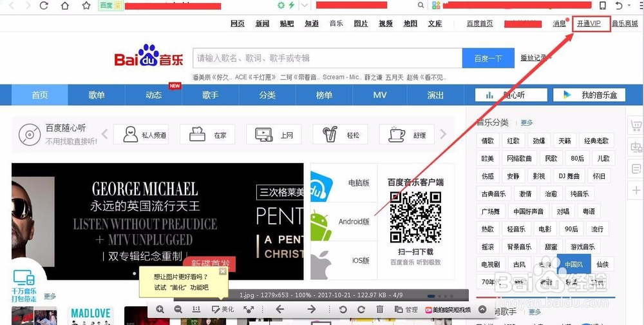Click the 文库 top menu link
The width and height of the screenshot is (644, 325).
coord(435,24)
